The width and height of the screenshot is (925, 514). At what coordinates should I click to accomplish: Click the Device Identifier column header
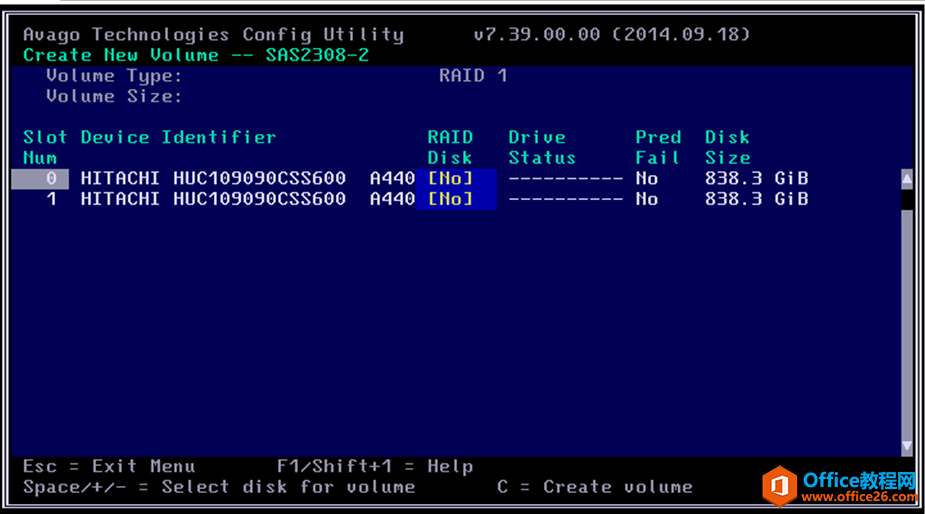178,137
